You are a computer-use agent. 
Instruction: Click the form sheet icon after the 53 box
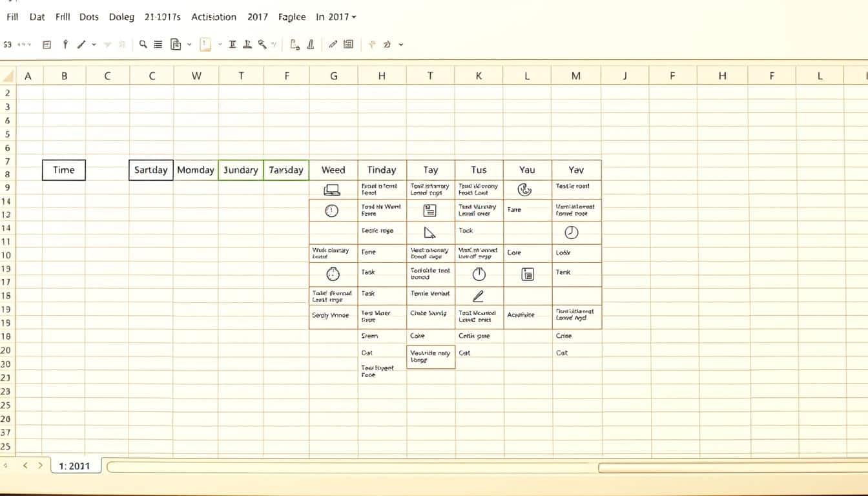(46, 45)
